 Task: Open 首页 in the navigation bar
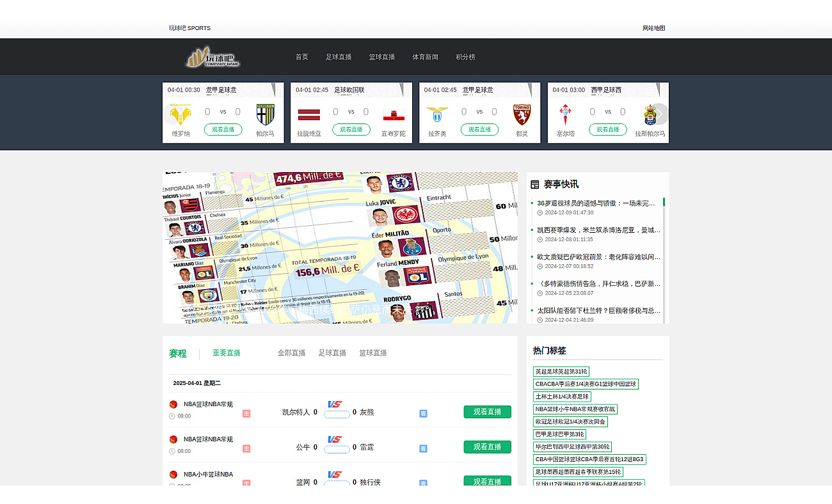tap(302, 57)
